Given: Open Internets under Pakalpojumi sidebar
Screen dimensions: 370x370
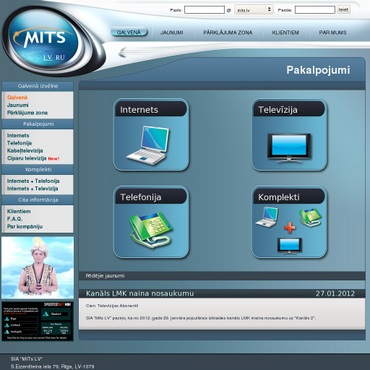Looking at the screenshot, I should tap(18, 135).
